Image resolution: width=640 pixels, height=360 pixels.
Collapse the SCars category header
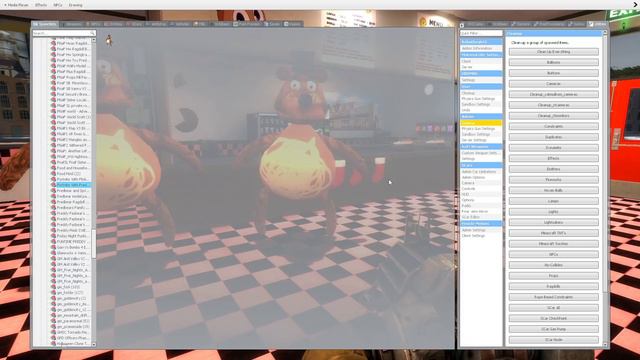pos(481,165)
